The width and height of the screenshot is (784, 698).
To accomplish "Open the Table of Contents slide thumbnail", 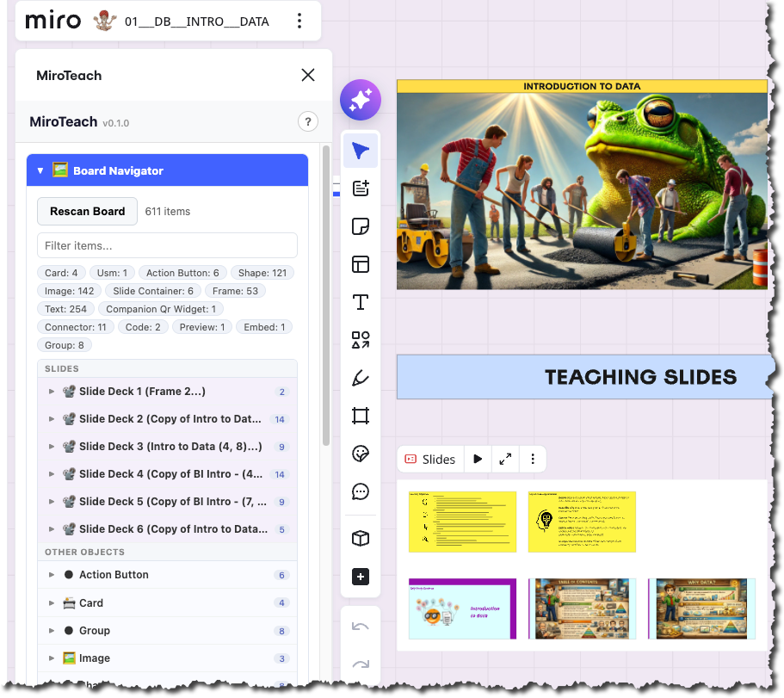I will (582, 608).
